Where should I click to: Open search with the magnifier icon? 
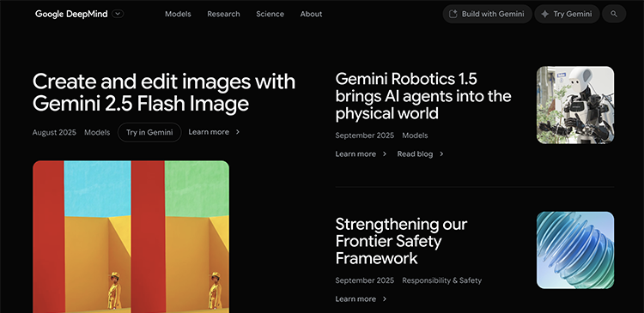pyautogui.click(x=614, y=14)
